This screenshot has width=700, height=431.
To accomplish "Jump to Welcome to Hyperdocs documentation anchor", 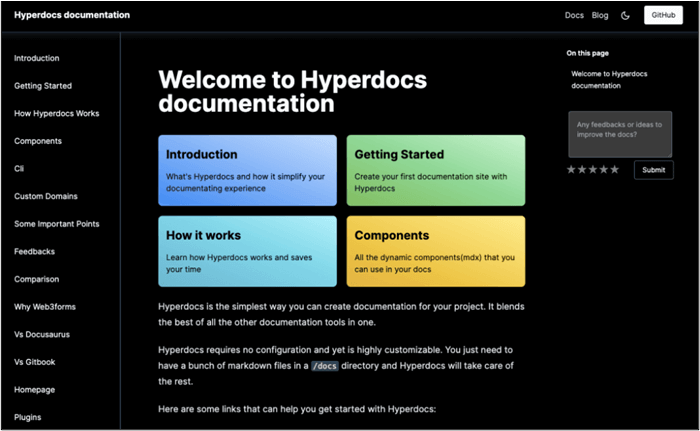I will click(x=609, y=80).
